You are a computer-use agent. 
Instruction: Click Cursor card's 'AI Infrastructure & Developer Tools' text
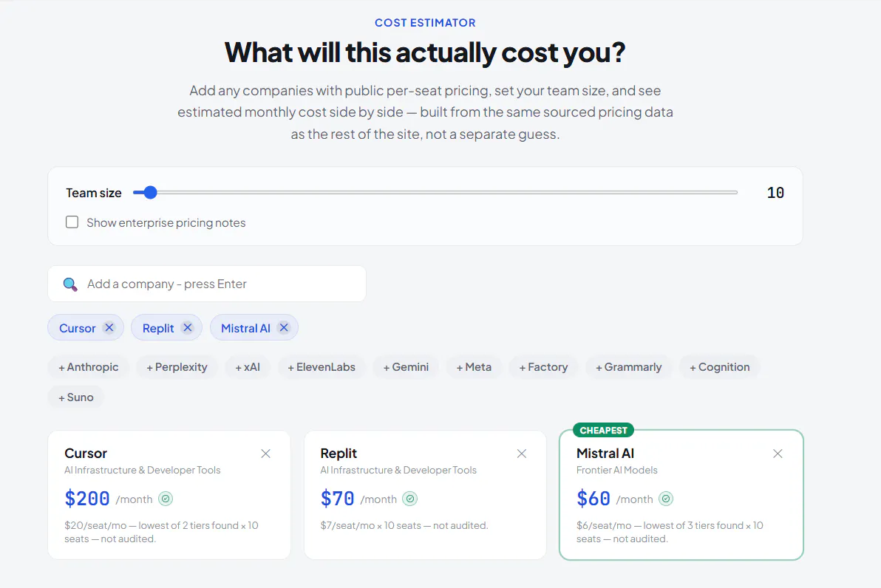(x=142, y=470)
